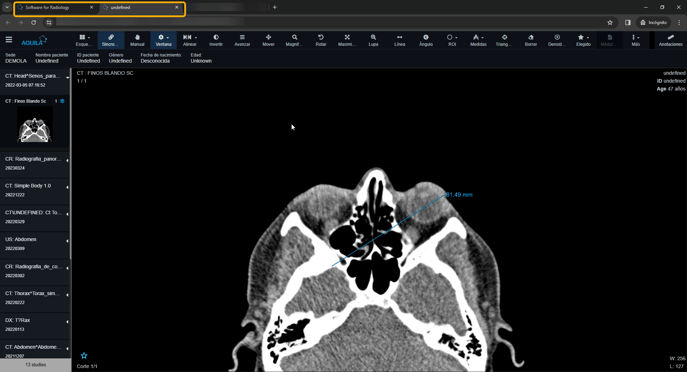Viewport: 687px width, 372px height.
Task: Expand the DX T?Rax study
Action: [67, 321]
